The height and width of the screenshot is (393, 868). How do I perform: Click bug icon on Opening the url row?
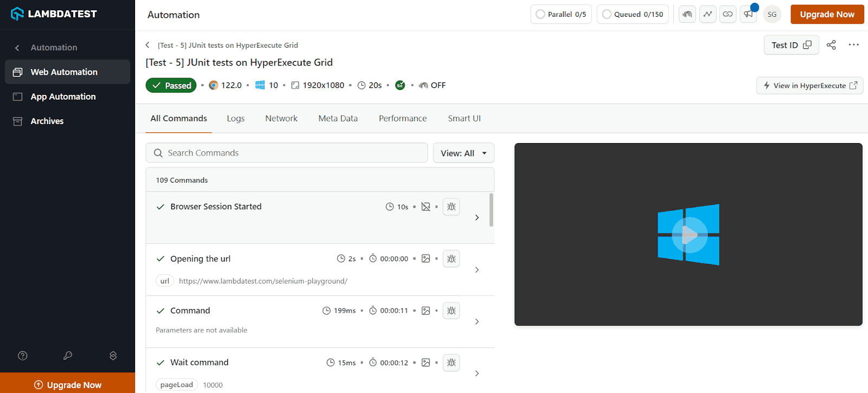pyautogui.click(x=451, y=259)
